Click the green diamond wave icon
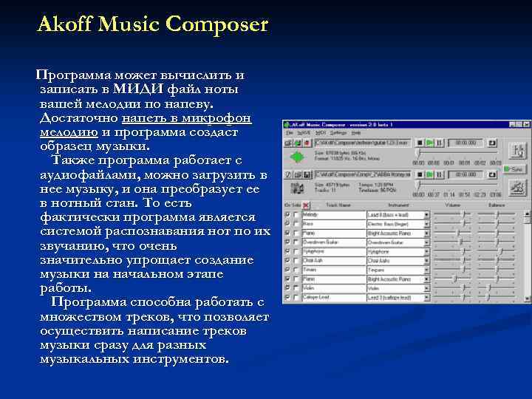532x399 pixels. click(298, 157)
